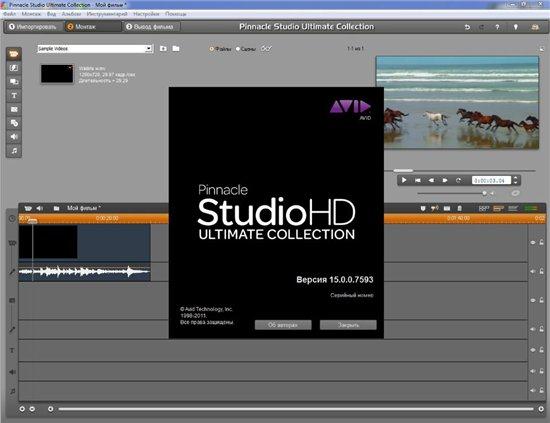Go up one folder level in album

pos(163,48)
